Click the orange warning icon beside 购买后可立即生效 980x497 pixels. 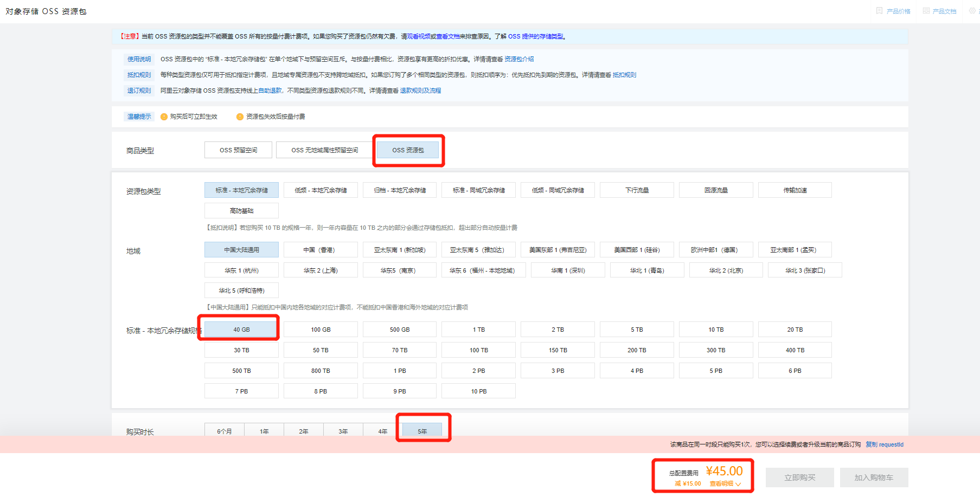point(164,117)
